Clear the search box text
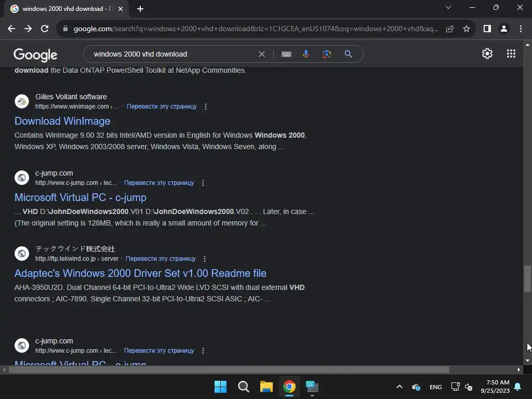Image resolution: width=532 pixels, height=399 pixels. pyautogui.click(x=262, y=54)
